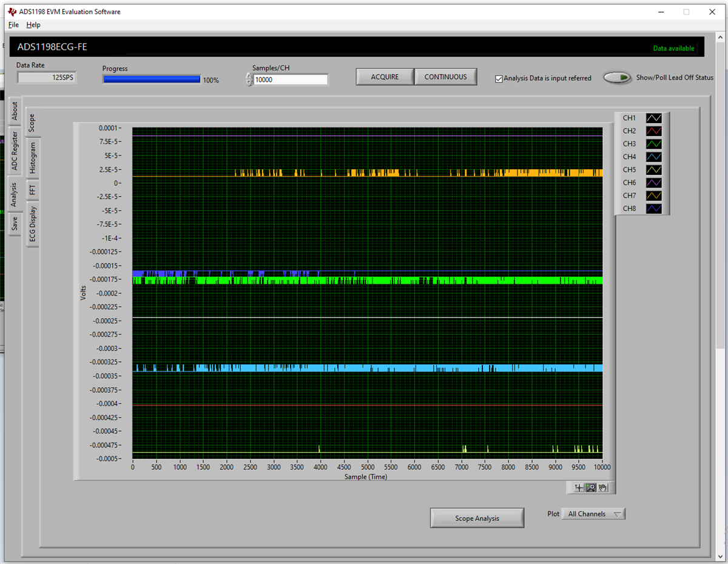Image resolution: width=728 pixels, height=564 pixels.
Task: Toggle the Show/Poll Lead Off Status switch
Action: [x=618, y=78]
